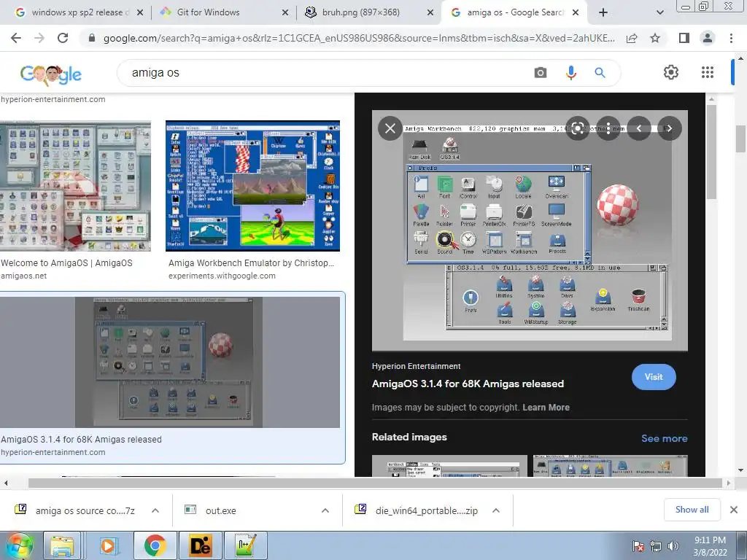Click the Welcome to AmigaOS | AmigaOS caption
Screen dimensions: 747x560
click(x=66, y=262)
